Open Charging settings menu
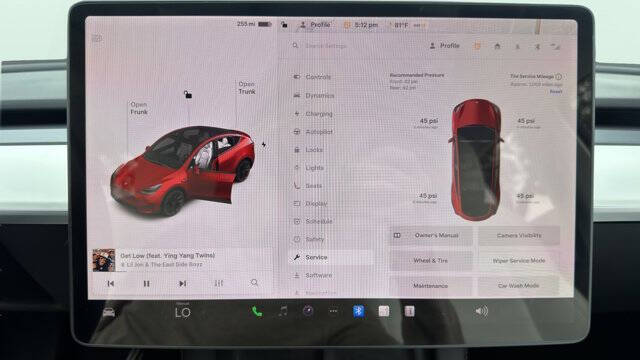The width and height of the screenshot is (640, 360). pyautogui.click(x=313, y=114)
